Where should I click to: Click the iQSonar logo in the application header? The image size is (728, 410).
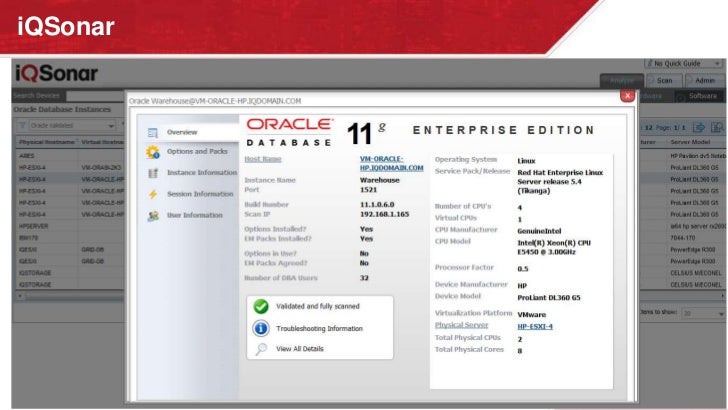pos(57,73)
